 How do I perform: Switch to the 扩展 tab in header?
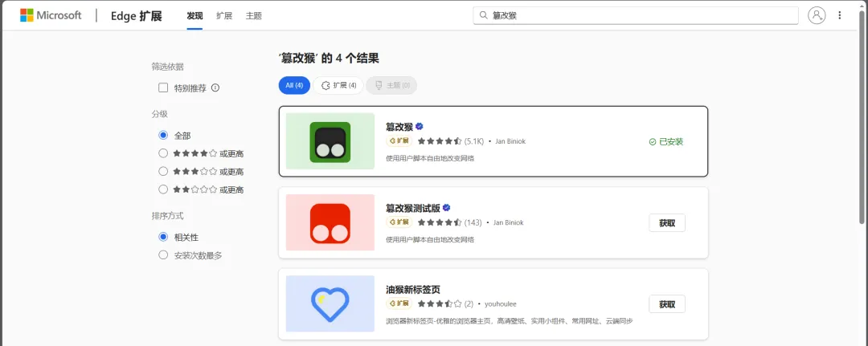pos(224,16)
